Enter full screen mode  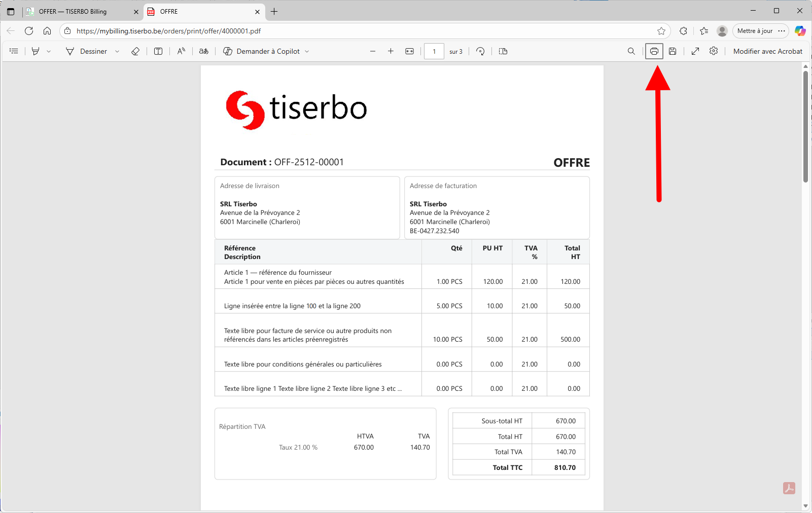(x=695, y=51)
